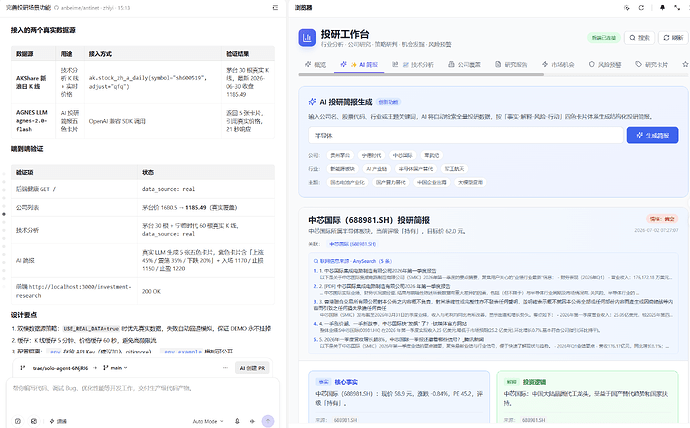This screenshot has height=428, width=690.
Task: Select the first theme chip before 国产算力替代
Action: click(x=347, y=183)
